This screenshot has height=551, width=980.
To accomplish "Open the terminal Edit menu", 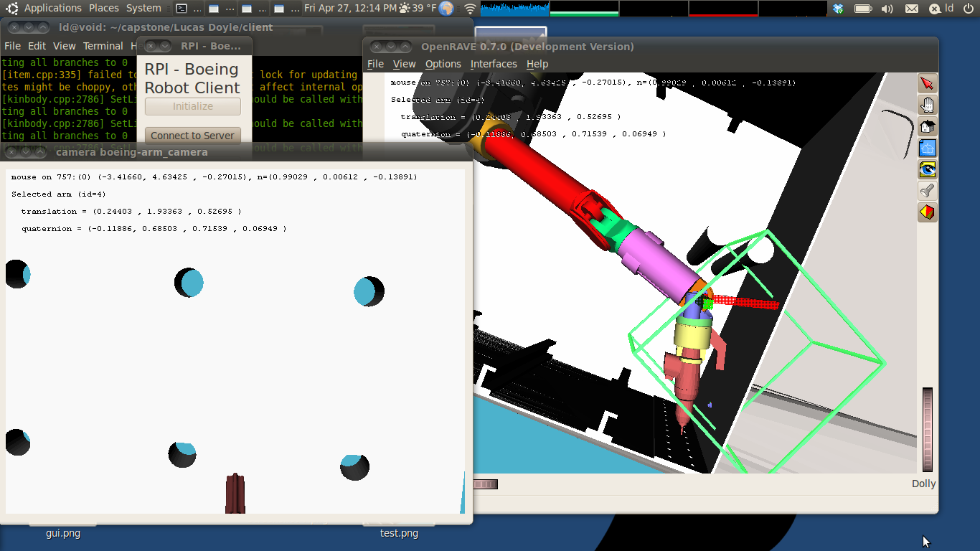I will 37,45.
